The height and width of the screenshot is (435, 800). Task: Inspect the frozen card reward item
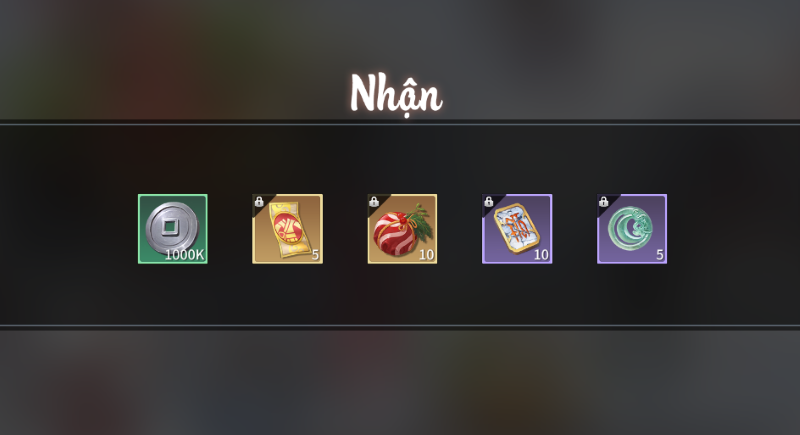coord(517,228)
